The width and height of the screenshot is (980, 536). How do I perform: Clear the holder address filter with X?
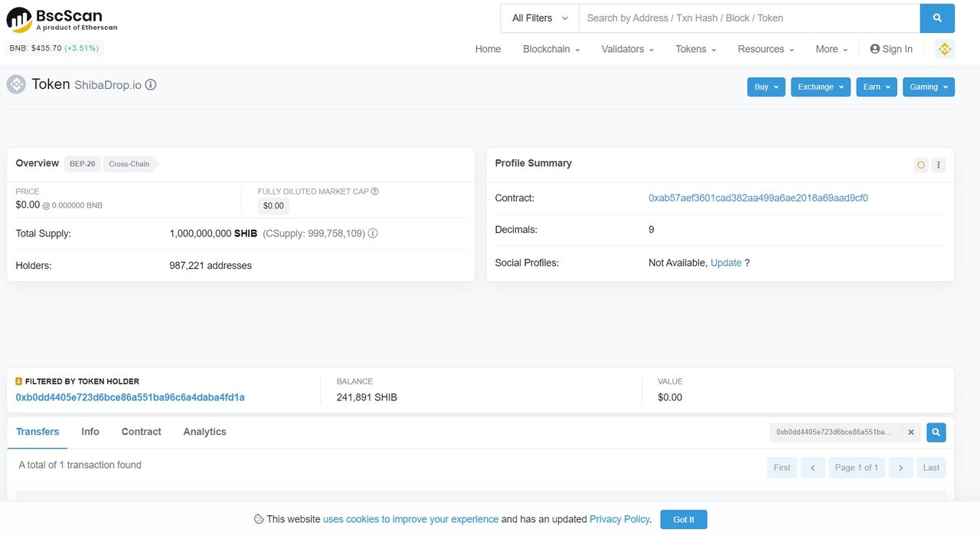(x=911, y=433)
